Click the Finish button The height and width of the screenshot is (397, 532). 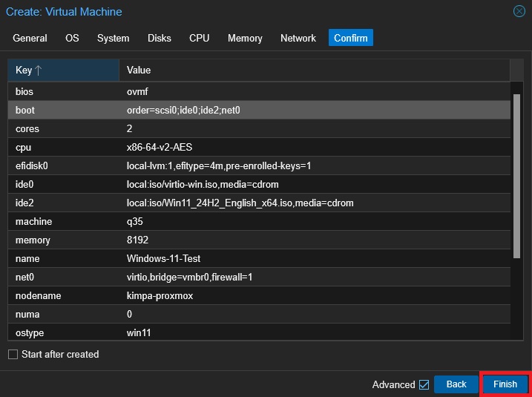pos(505,384)
